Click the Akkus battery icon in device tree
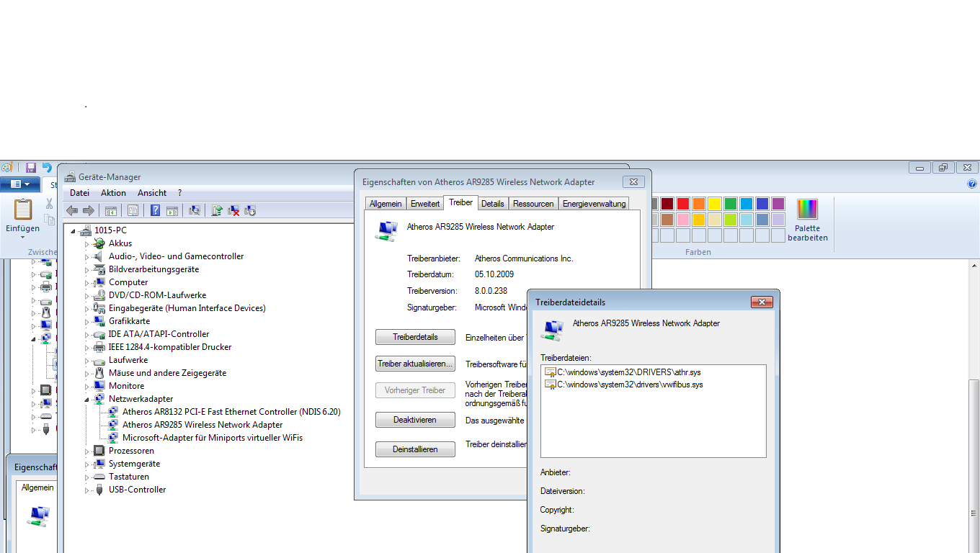 click(x=99, y=243)
